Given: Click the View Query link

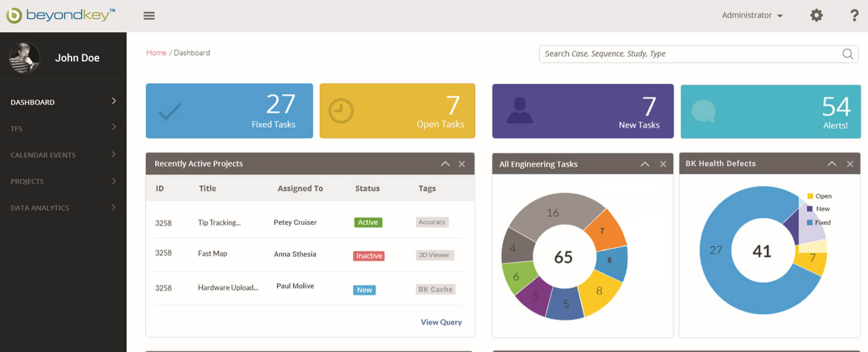Looking at the screenshot, I should [x=441, y=322].
